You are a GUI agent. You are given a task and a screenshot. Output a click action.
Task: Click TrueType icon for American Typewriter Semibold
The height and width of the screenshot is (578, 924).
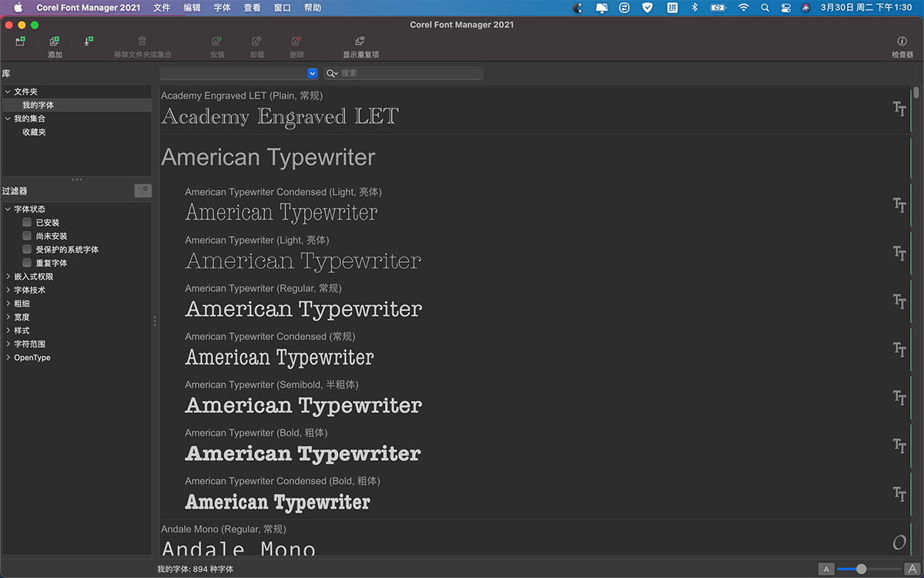pos(899,398)
